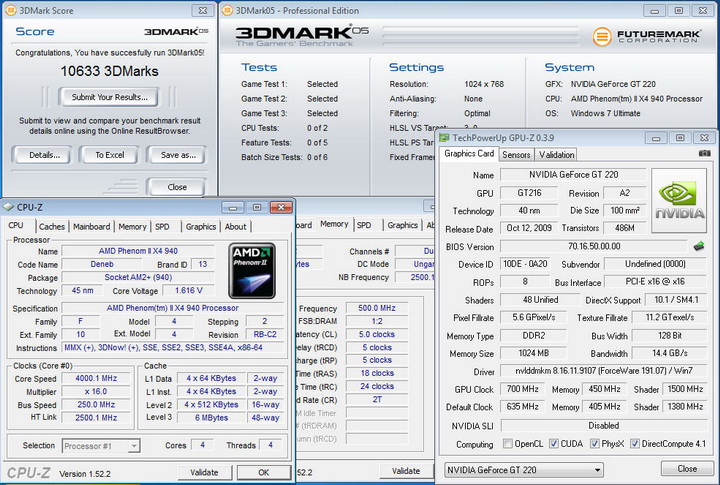The height and width of the screenshot is (485, 720).
Task: Click the 3DMark Score window title icon
Action: click(x=11, y=10)
